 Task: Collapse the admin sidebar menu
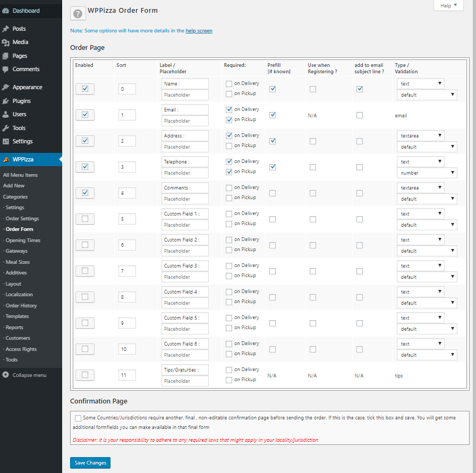tap(24, 375)
